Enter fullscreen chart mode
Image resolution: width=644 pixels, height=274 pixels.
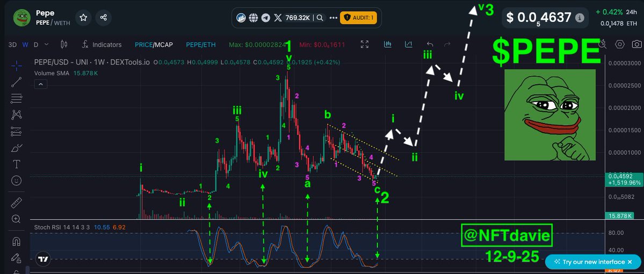click(x=364, y=45)
